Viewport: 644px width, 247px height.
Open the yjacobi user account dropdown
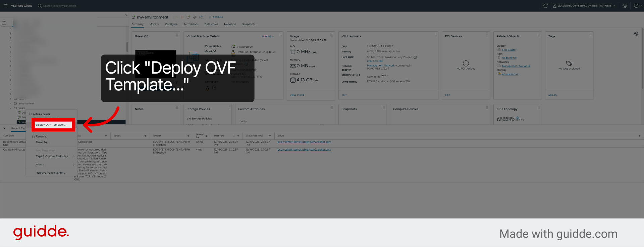[x=584, y=6]
